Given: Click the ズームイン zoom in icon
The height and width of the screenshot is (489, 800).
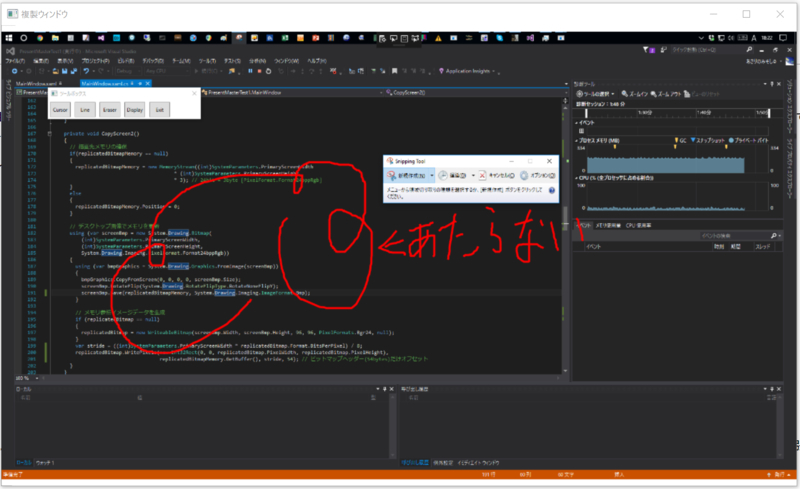Looking at the screenshot, I should click(x=635, y=94).
